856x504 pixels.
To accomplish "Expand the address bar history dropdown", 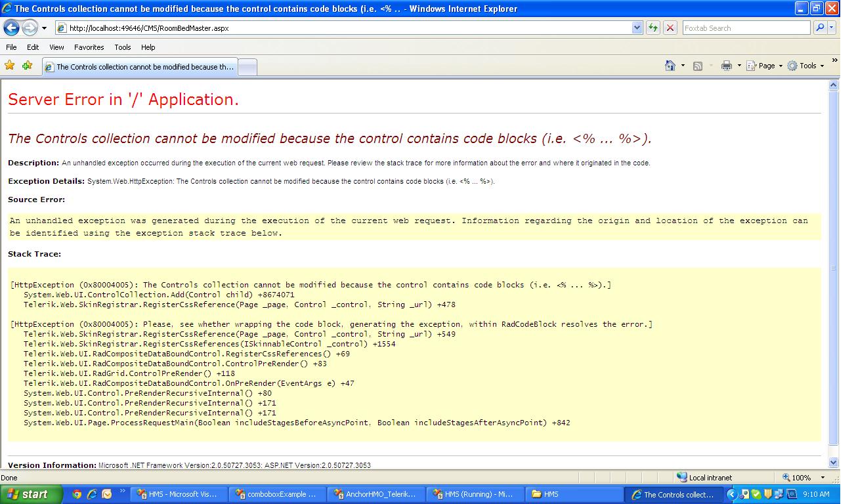I will point(637,28).
